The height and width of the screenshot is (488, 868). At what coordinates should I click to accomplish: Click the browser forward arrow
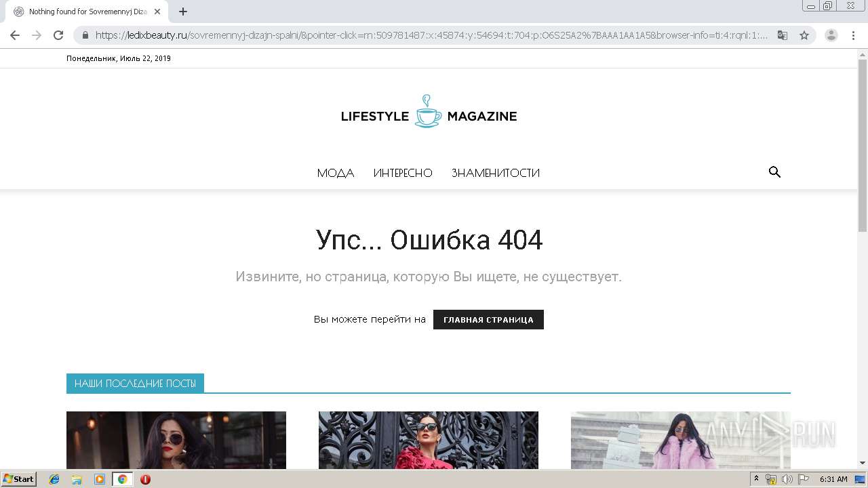coord(37,35)
